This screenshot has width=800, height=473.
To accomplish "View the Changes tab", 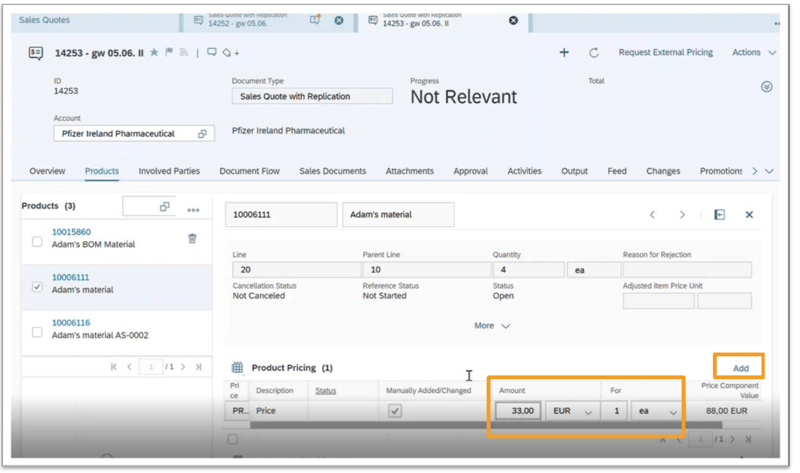I will click(x=663, y=171).
